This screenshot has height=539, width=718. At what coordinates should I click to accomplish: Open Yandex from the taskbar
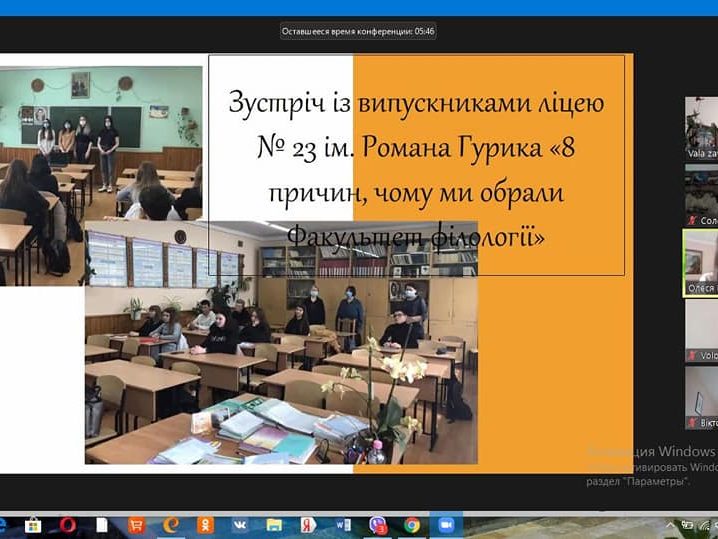(309, 525)
